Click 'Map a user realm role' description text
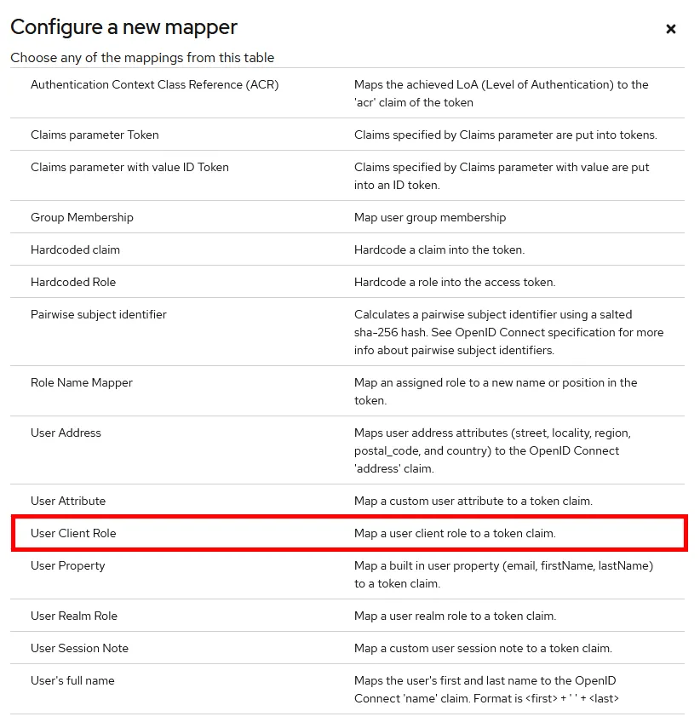Screen dimensions: 700x728 tap(455, 616)
